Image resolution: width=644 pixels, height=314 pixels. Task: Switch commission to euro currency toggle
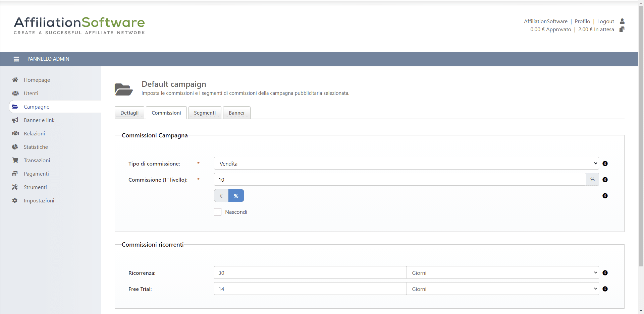(221, 196)
